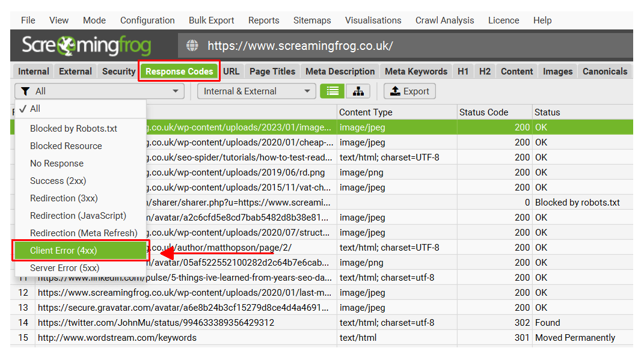Click the globe icon beside the URL
Viewport: 644px width, 357px height.
pyautogui.click(x=192, y=46)
